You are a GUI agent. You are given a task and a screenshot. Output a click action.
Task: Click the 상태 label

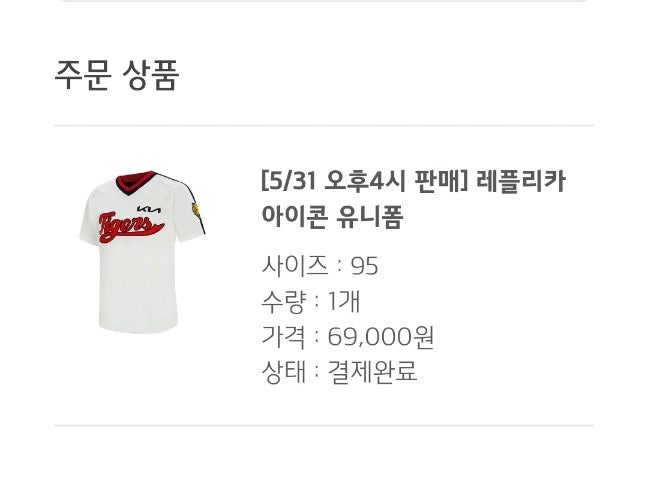pos(284,372)
